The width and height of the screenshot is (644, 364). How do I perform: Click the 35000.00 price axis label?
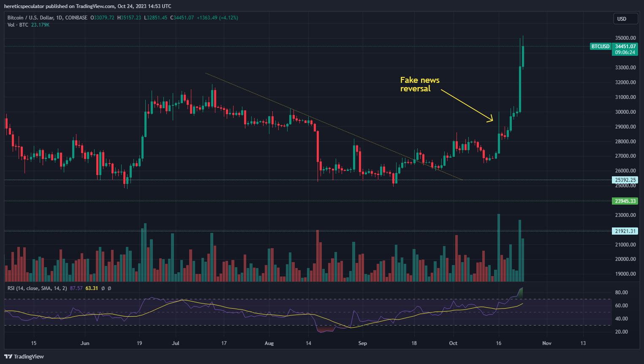pyautogui.click(x=625, y=38)
